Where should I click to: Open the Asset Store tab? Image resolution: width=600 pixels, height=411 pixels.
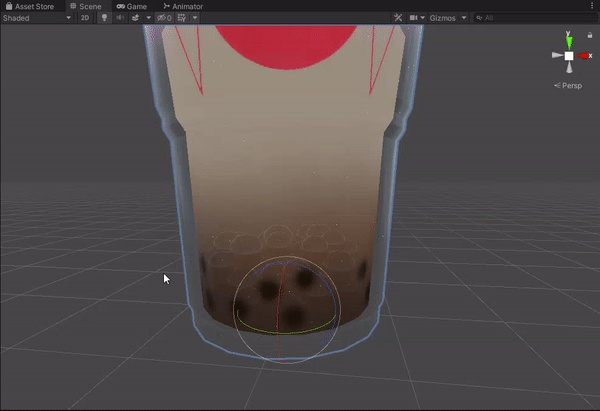[x=30, y=6]
